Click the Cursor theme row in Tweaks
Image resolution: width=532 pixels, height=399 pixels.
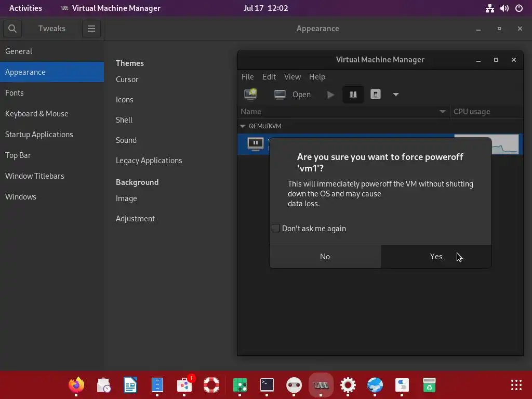click(127, 79)
